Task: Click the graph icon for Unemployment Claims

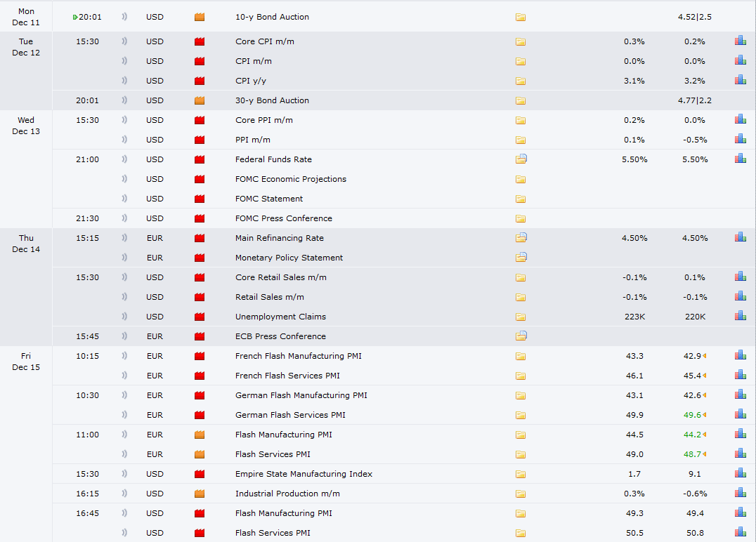Action: [740, 317]
